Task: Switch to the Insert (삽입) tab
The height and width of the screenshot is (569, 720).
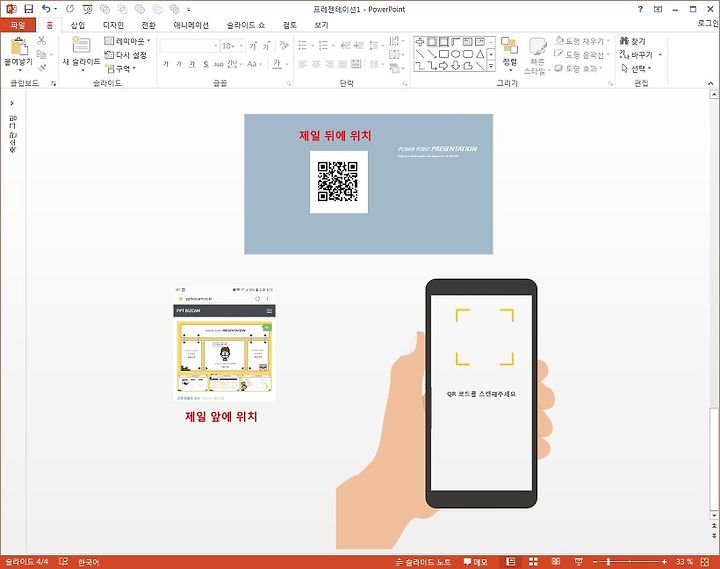Action: click(78, 25)
